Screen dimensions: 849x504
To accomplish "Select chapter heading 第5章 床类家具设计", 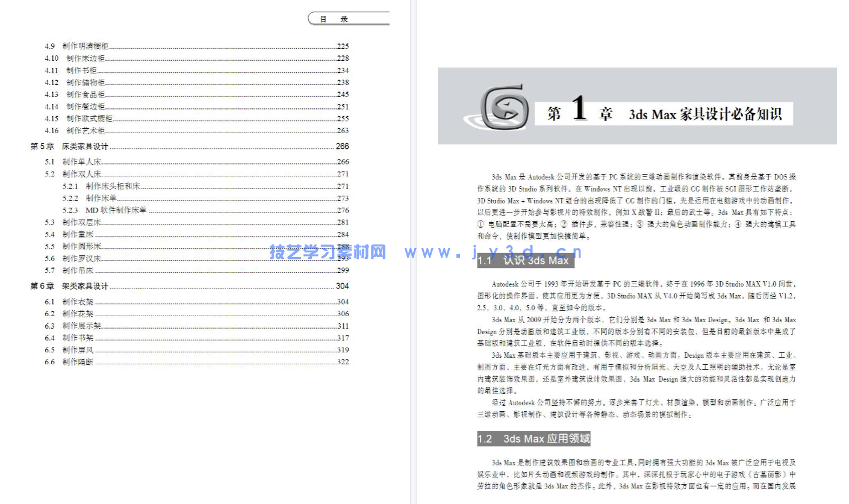I will (68, 146).
